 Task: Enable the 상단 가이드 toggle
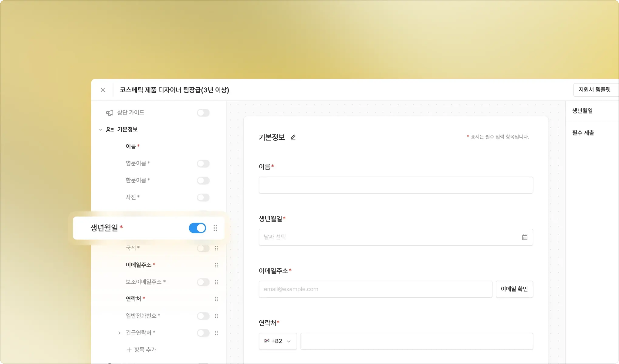203,113
